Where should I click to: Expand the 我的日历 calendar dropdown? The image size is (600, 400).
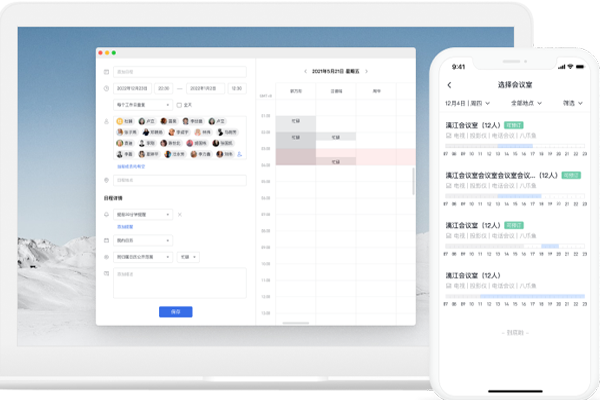(143, 240)
